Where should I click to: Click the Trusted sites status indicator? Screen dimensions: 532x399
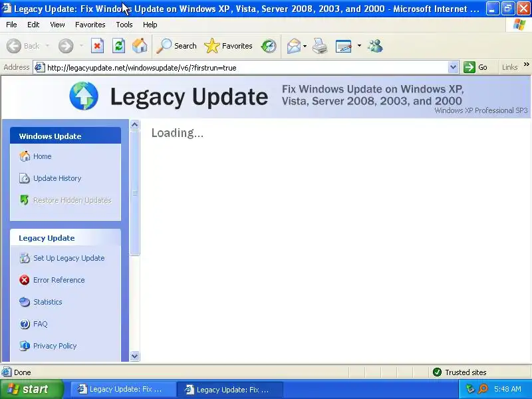pyautogui.click(x=460, y=372)
